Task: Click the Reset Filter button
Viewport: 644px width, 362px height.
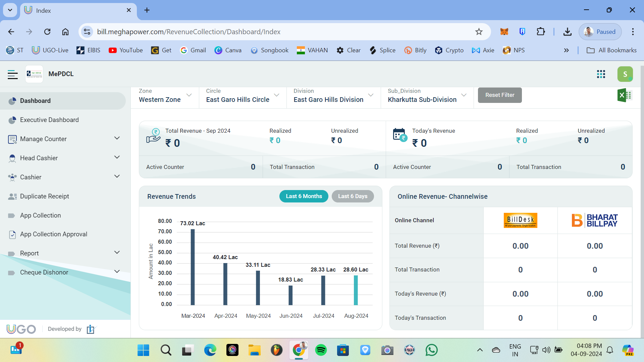Action: pos(499,95)
